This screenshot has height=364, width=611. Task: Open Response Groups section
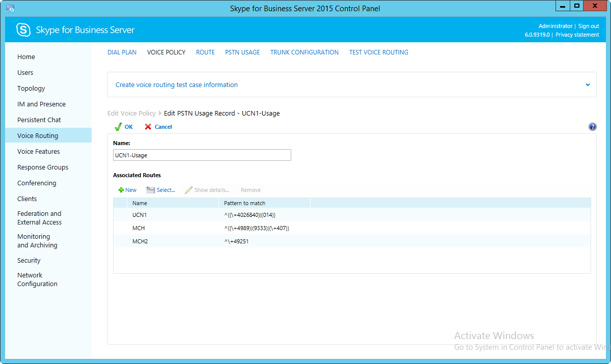[x=43, y=167]
